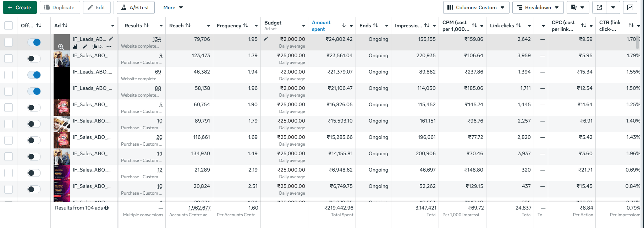This screenshot has height=228, width=644.
Task: Click sort arrows on Off/On column
Action: [39, 26]
